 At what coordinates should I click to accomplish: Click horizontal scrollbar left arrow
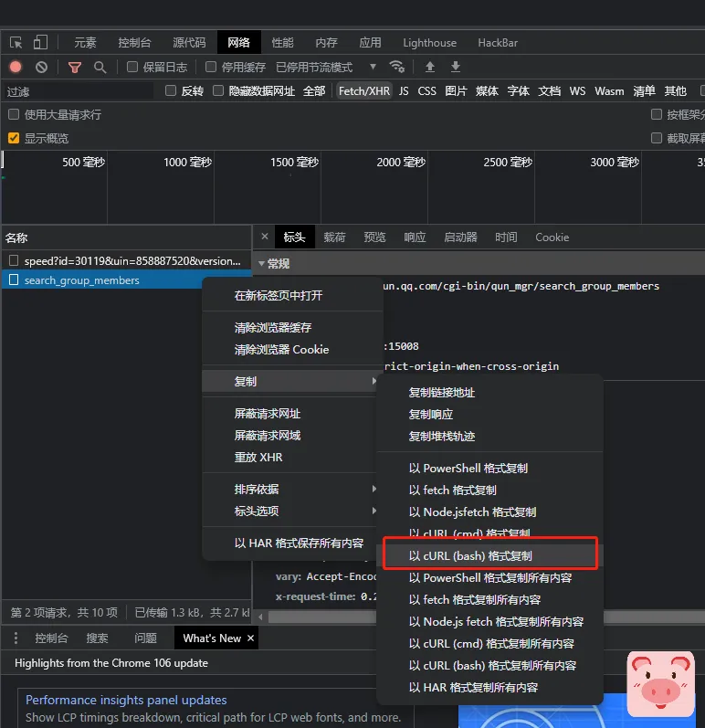click(x=260, y=617)
